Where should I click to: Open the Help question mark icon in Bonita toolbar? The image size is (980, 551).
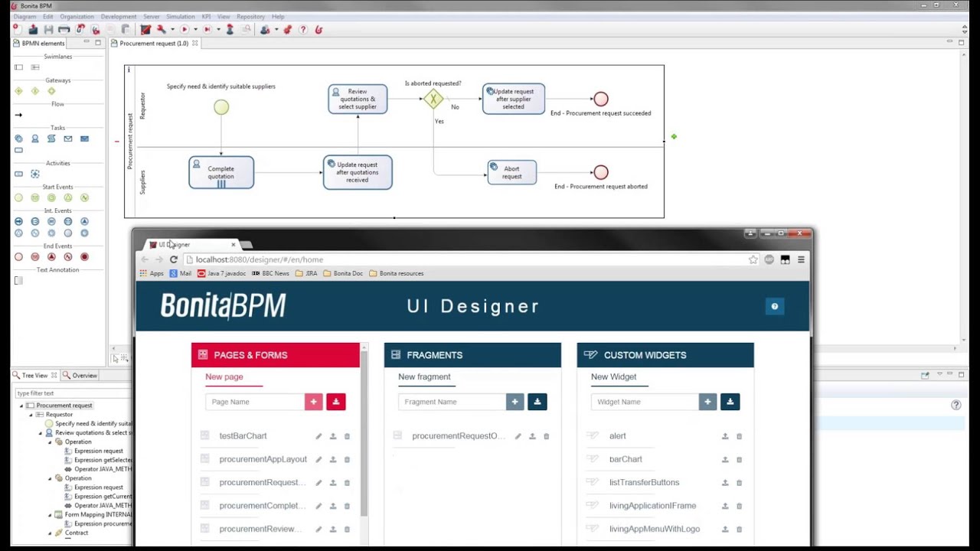(x=303, y=30)
